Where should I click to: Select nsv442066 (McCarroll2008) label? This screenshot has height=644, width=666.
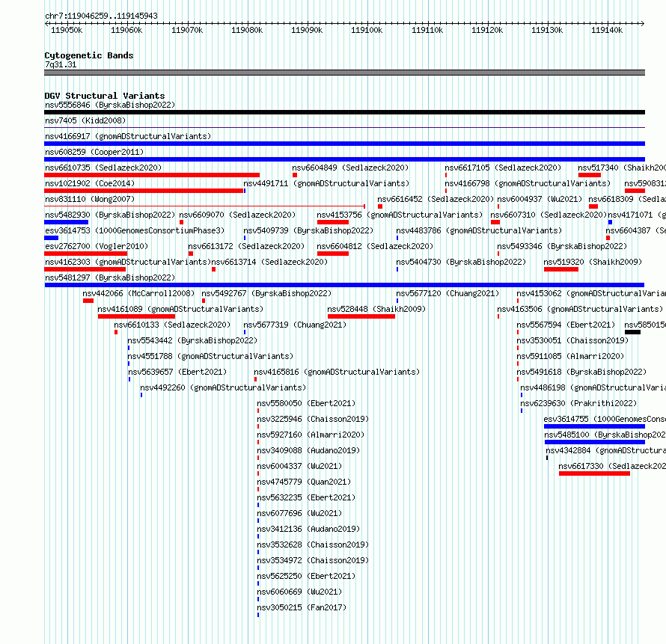click(x=138, y=293)
